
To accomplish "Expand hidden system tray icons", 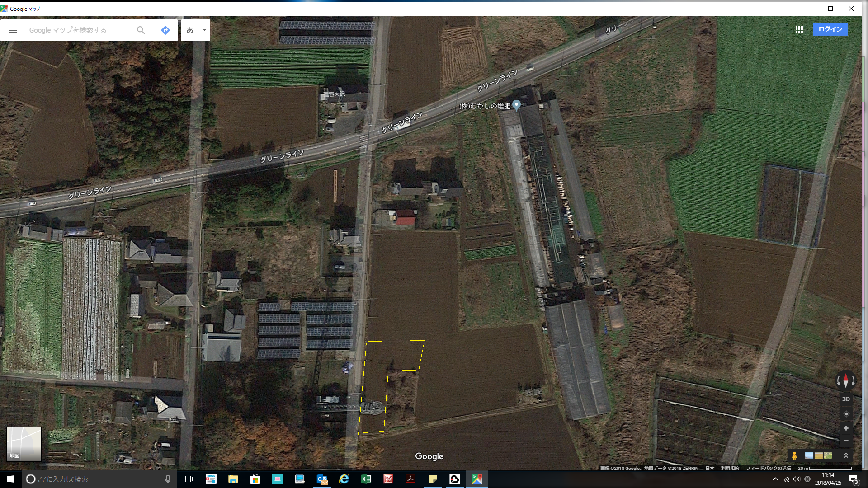I will click(775, 479).
